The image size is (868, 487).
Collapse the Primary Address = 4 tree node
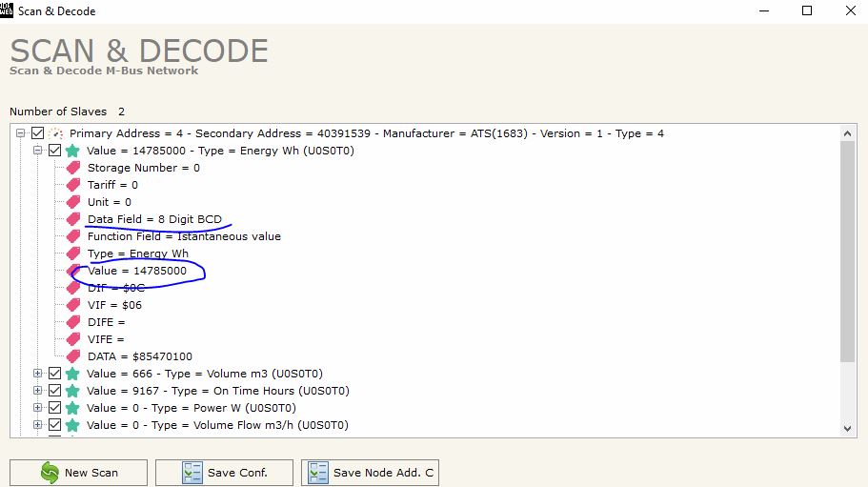(21, 133)
